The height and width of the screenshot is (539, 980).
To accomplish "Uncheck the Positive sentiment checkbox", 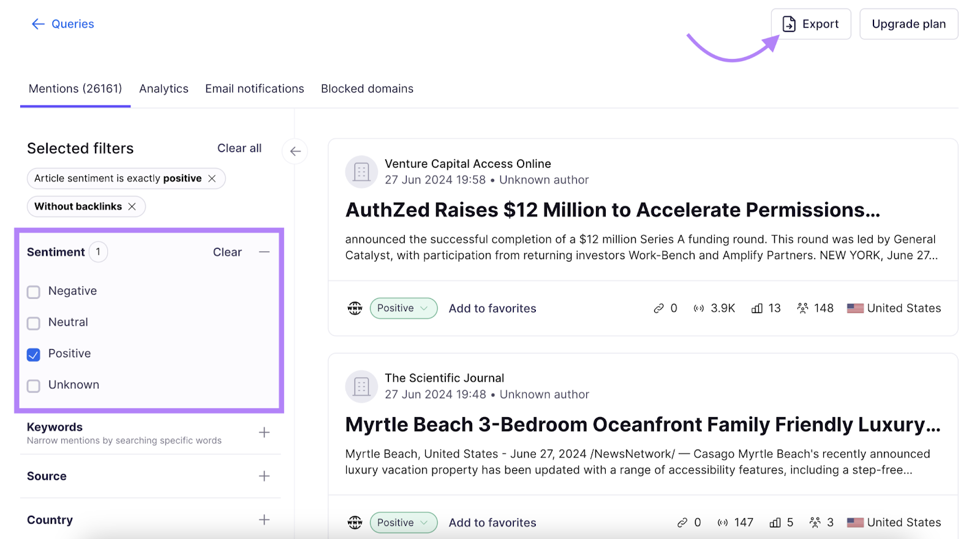I will 34,355.
